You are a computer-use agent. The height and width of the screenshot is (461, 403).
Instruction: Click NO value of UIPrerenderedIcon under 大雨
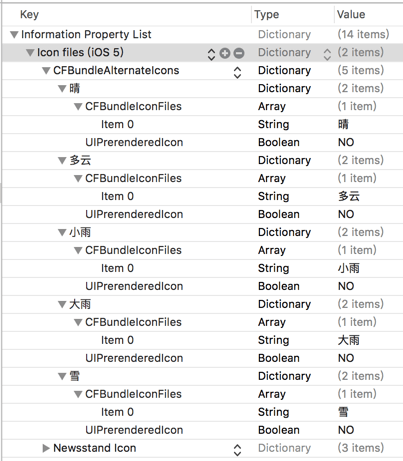tap(346, 358)
